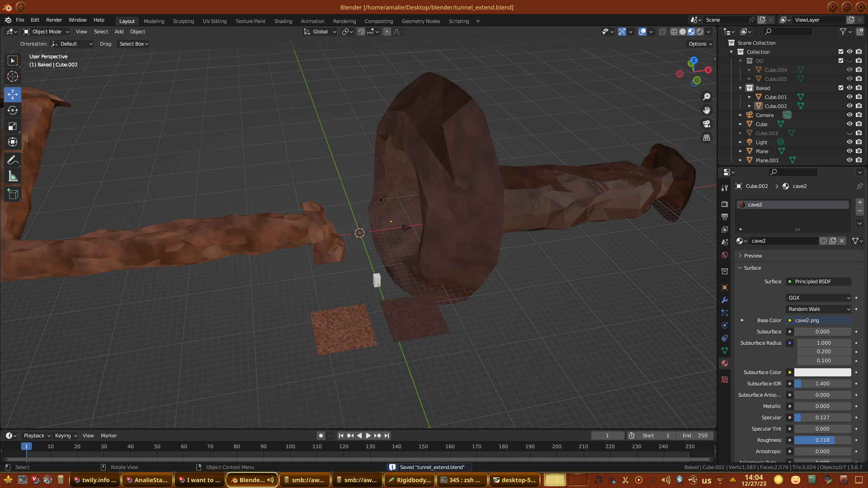Expand the Preview material panel
The width and height of the screenshot is (868, 488).
pyautogui.click(x=753, y=256)
